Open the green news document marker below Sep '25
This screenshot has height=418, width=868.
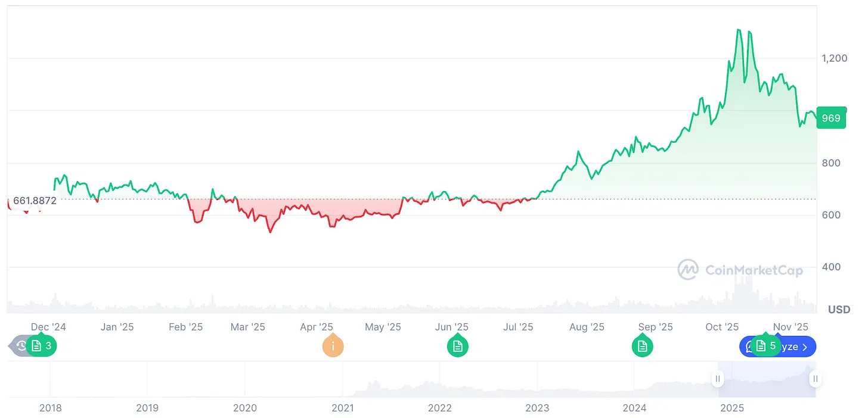pyautogui.click(x=642, y=346)
